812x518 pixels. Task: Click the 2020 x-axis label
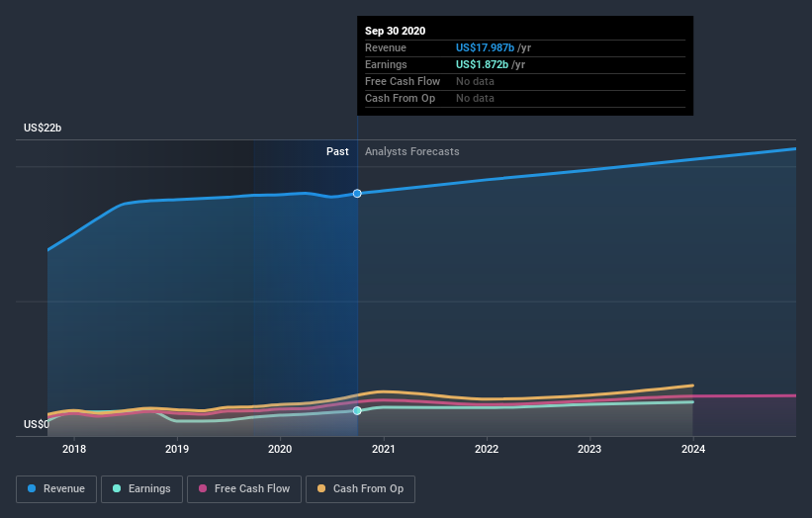[x=280, y=449]
